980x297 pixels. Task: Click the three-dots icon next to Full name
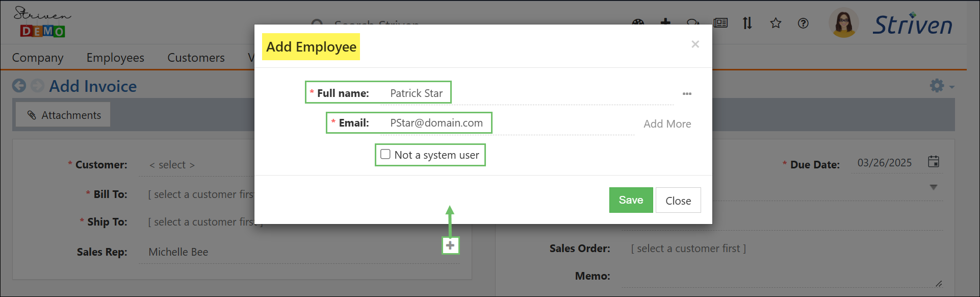pyautogui.click(x=687, y=94)
